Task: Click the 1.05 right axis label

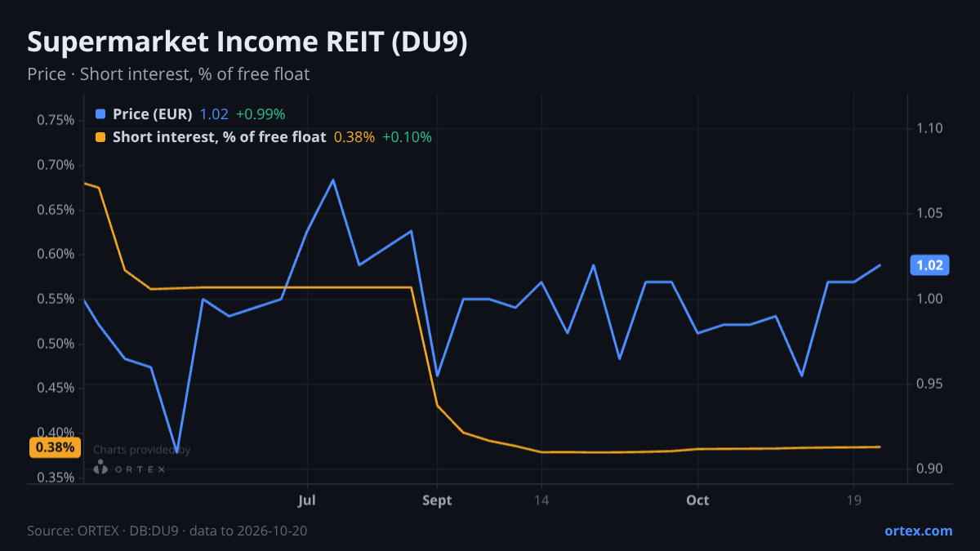Action: point(930,214)
